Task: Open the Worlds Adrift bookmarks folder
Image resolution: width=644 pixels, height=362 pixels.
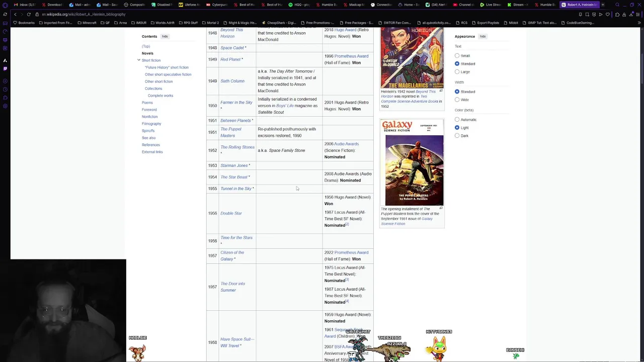Action: tap(162, 23)
